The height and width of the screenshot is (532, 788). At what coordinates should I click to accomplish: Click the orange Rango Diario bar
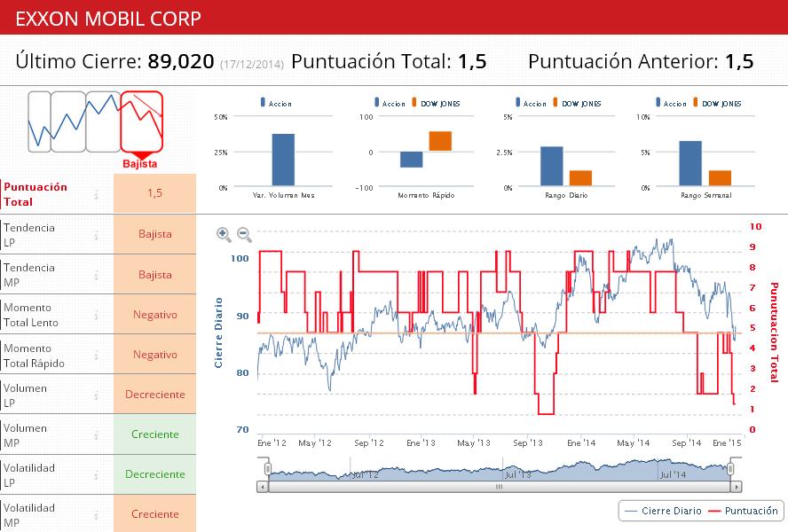(x=580, y=178)
